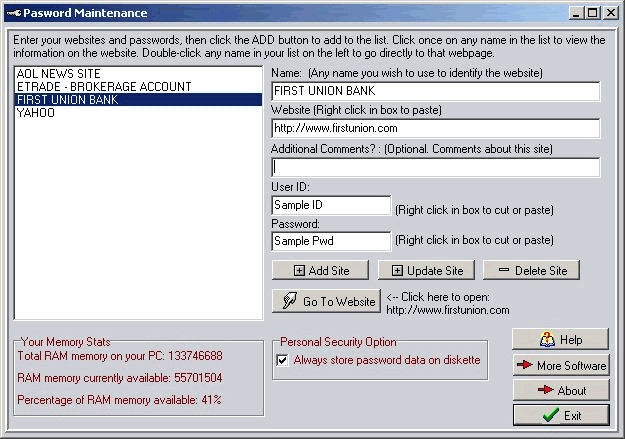The image size is (625, 439).
Task: Toggle Always store password data on diskette
Action: coord(282,360)
